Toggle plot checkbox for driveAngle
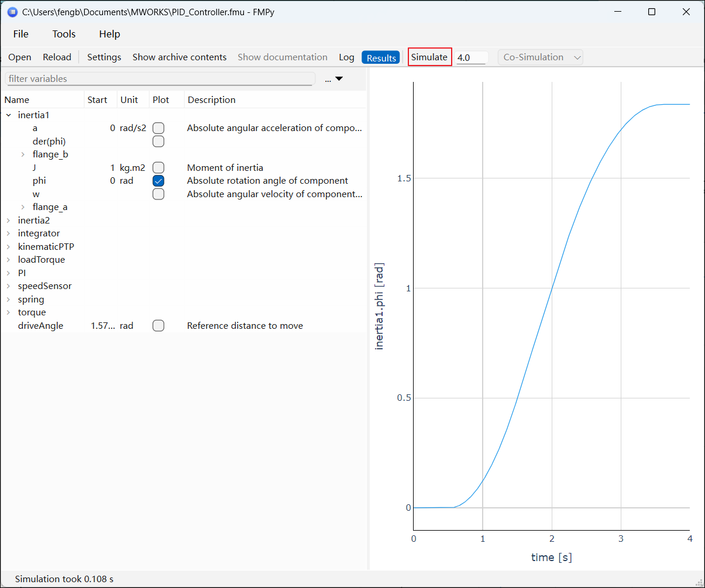This screenshot has height=588, width=705. [158, 326]
